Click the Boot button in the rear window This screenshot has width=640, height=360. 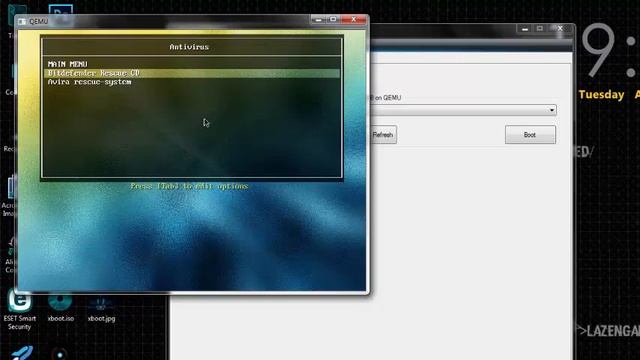click(x=530, y=135)
